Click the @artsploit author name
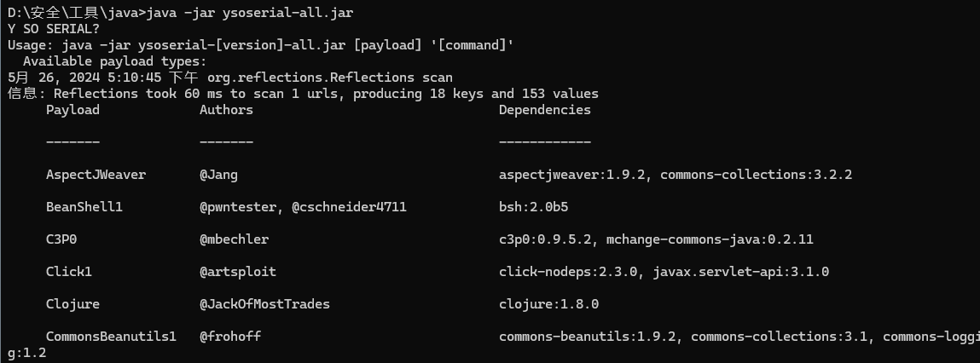The width and height of the screenshot is (980, 363). 238,272
